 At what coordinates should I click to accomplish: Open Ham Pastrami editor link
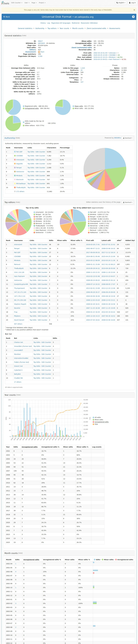coord(19,276)
